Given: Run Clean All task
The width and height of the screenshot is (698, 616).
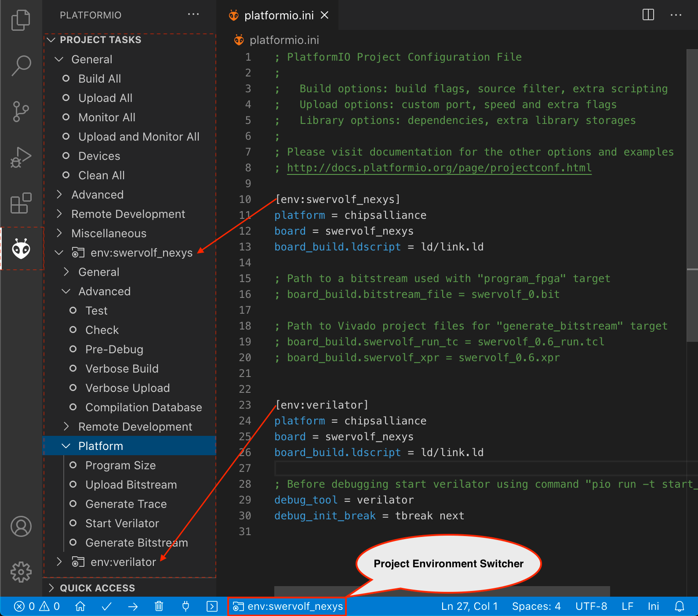Looking at the screenshot, I should [130, 175].
